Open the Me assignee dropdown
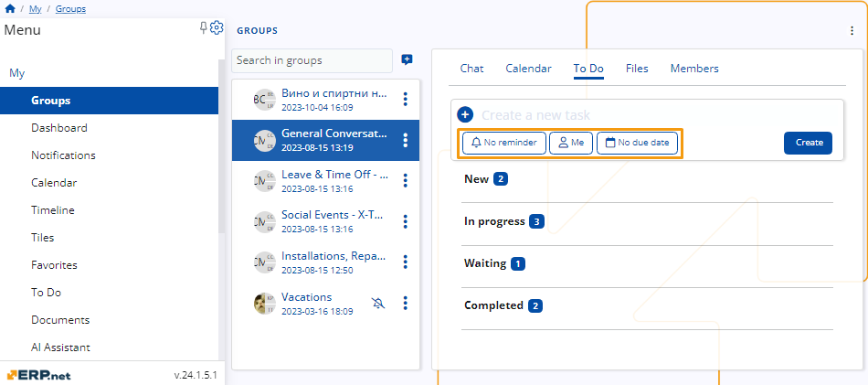 click(x=571, y=143)
